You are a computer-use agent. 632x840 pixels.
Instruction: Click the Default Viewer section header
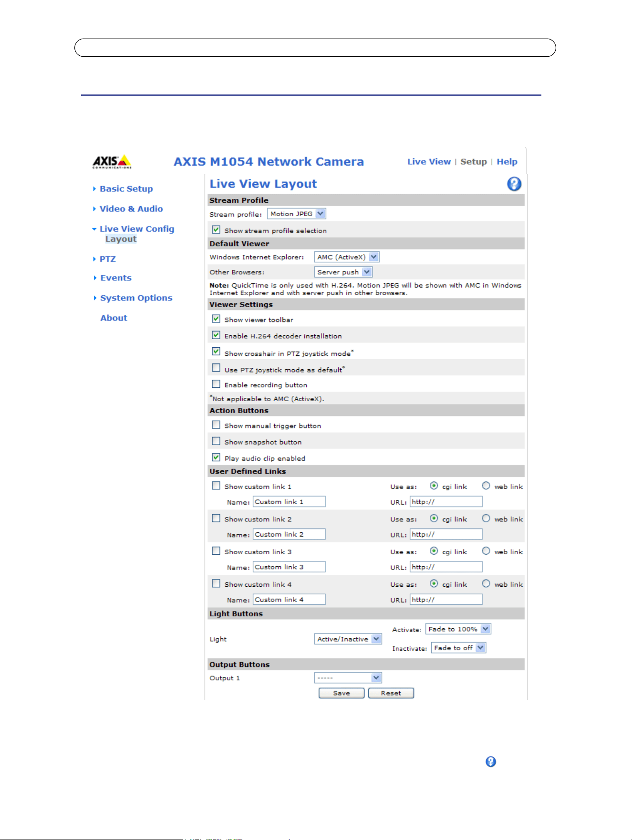(366, 244)
